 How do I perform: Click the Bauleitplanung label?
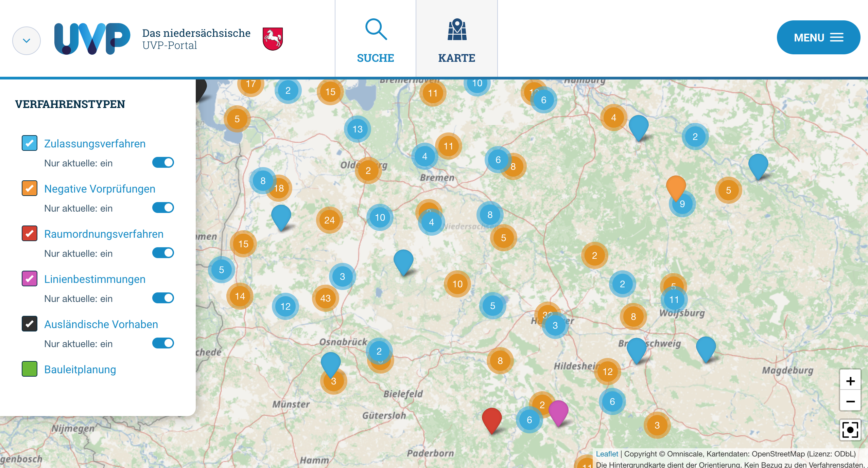80,369
